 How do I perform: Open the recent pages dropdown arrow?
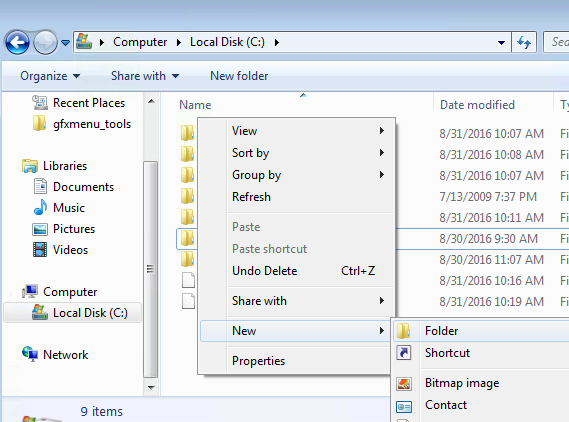point(65,43)
